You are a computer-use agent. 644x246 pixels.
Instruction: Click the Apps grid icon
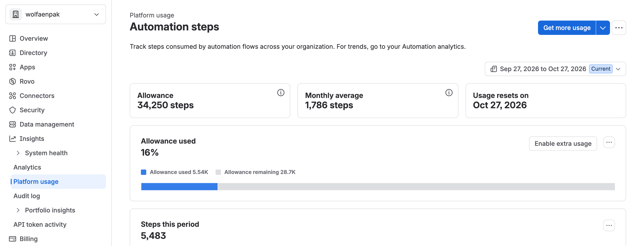click(x=12, y=67)
